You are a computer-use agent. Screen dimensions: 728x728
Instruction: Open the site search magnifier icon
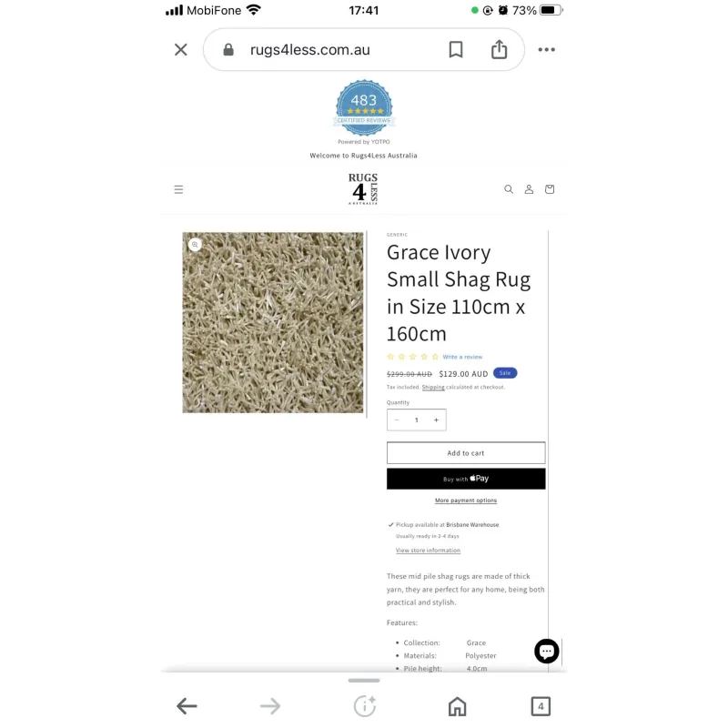tap(509, 189)
